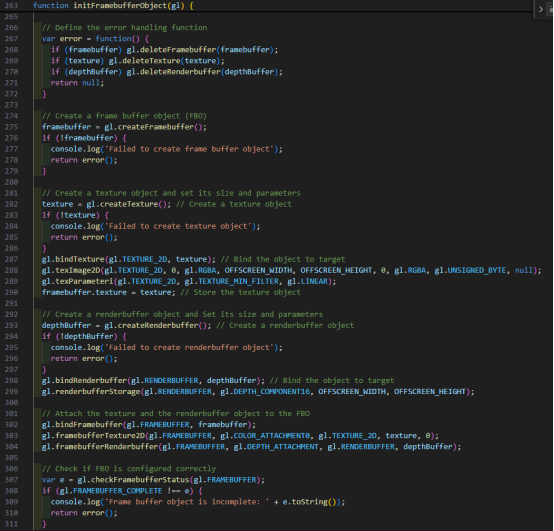Click 'return error();' on line 296
Screen dimensions: 554x531
point(84,359)
